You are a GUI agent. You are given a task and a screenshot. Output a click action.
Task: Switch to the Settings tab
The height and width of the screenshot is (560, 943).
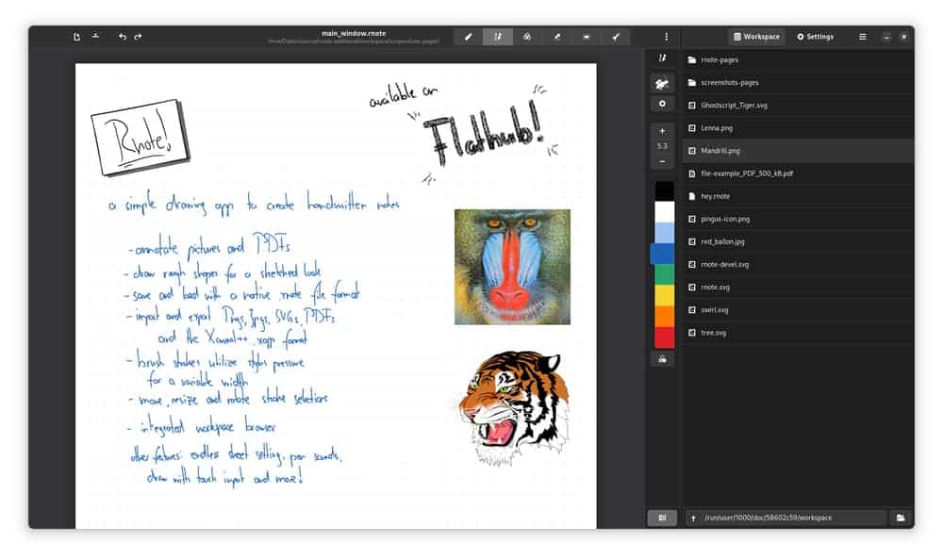click(815, 37)
